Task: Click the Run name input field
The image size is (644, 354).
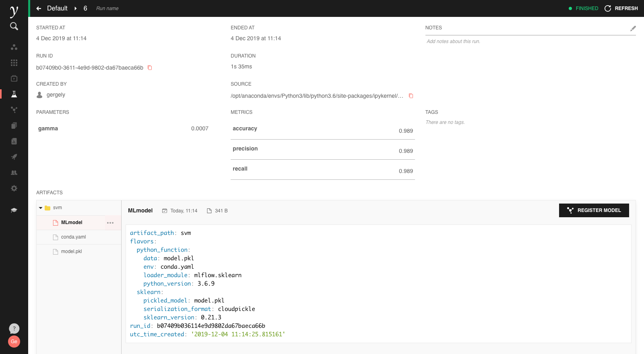Action: coord(107,8)
